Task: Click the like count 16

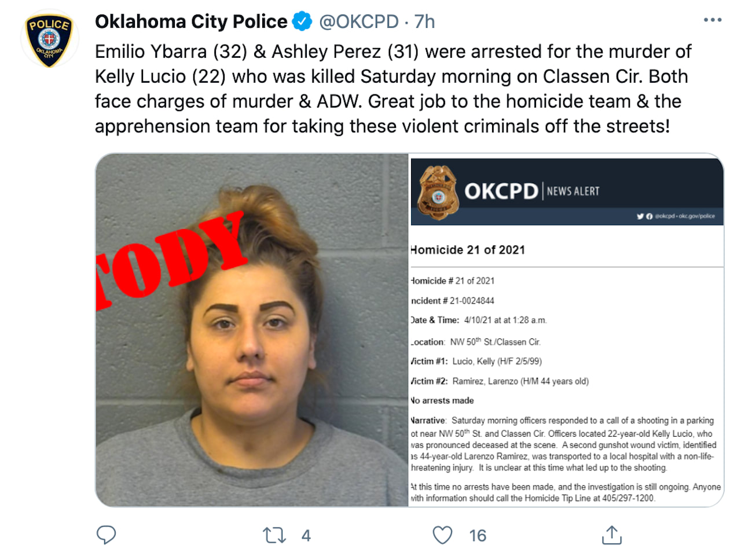Action: click(x=478, y=536)
